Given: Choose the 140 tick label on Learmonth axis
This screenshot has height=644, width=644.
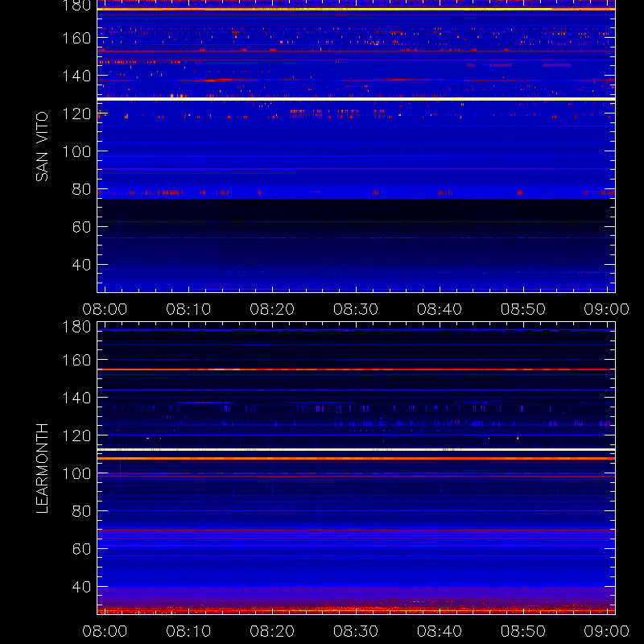Looking at the screenshot, I should [76, 398].
